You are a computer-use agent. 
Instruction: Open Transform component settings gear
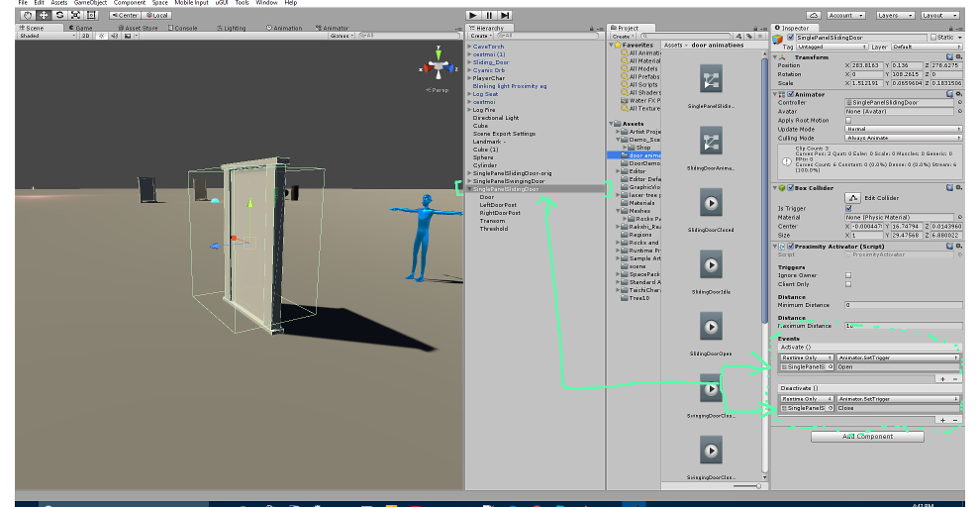coord(959,56)
